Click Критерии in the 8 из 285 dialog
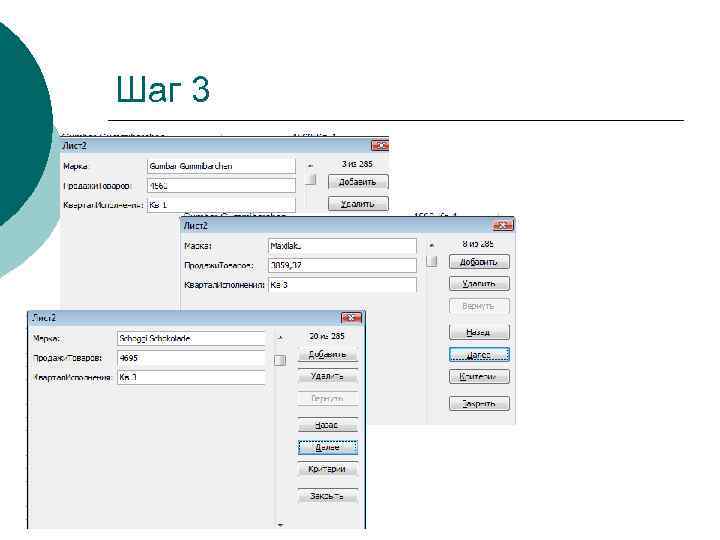720x540 pixels. pyautogui.click(x=479, y=377)
